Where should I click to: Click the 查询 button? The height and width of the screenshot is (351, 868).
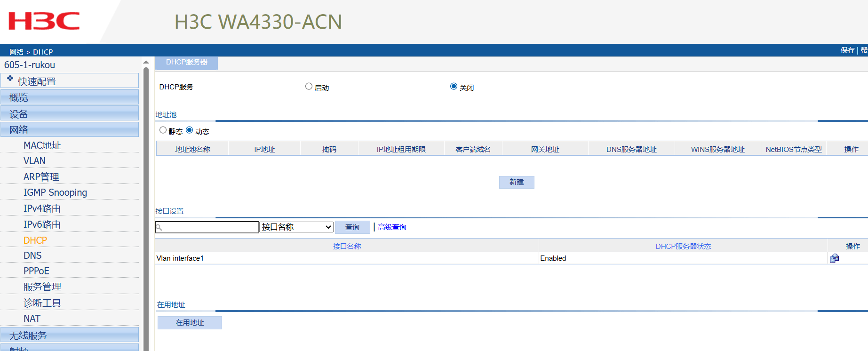pyautogui.click(x=352, y=227)
